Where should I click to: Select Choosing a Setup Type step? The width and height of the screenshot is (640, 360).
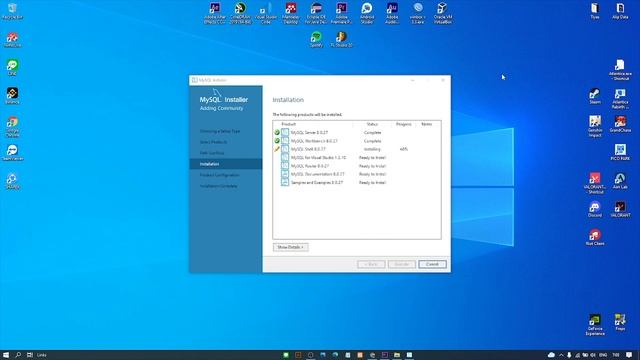tap(220, 131)
